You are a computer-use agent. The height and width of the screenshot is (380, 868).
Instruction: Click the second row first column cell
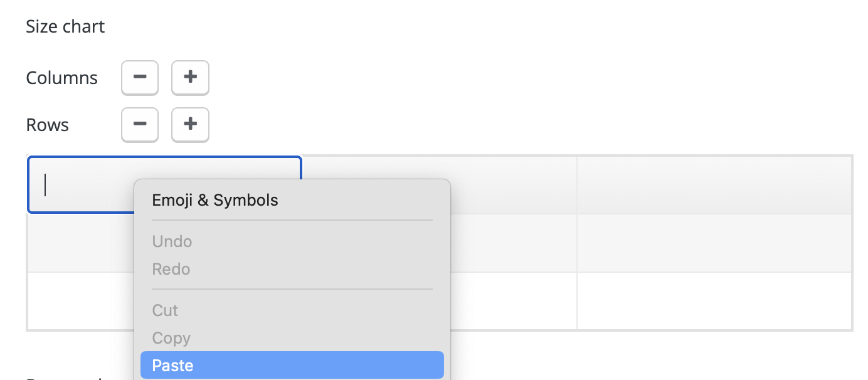pyautogui.click(x=81, y=243)
